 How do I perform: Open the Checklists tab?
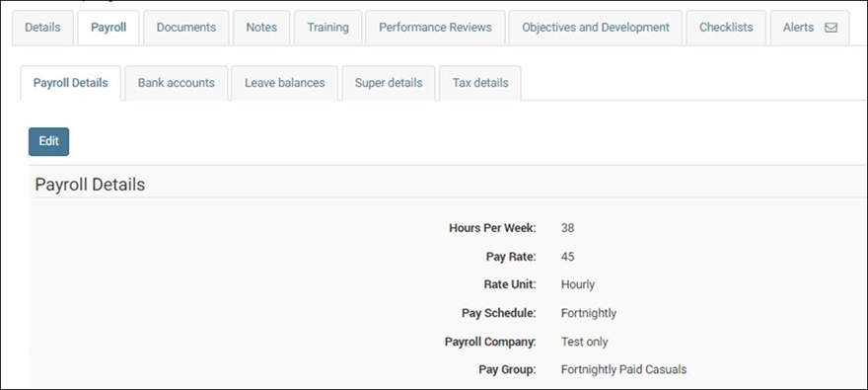click(x=726, y=28)
